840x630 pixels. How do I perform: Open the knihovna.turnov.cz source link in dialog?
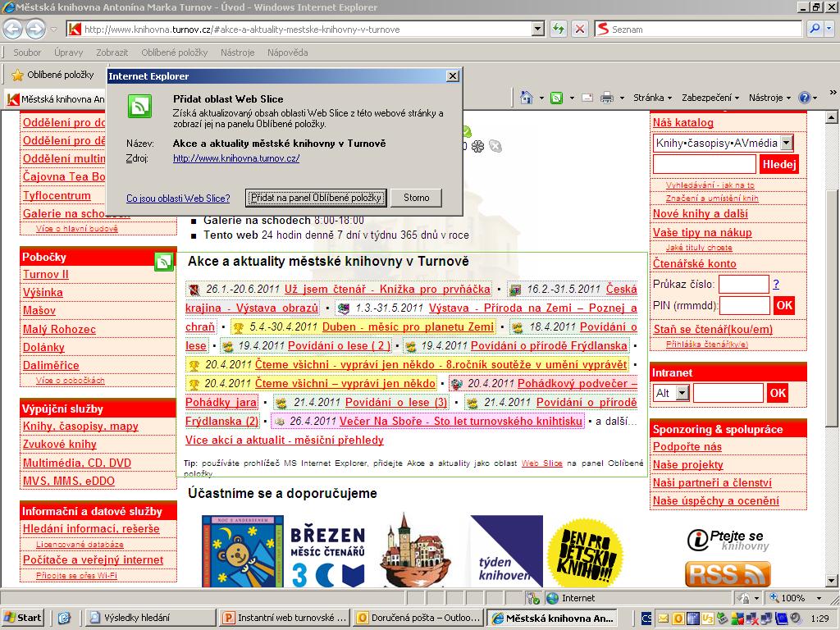236,158
